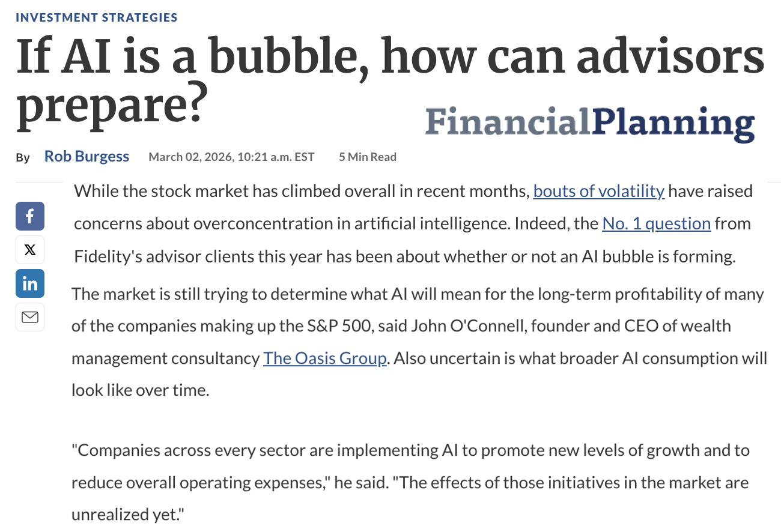The height and width of the screenshot is (532, 781).
Task: Click the publication date text
Action: [x=231, y=157]
